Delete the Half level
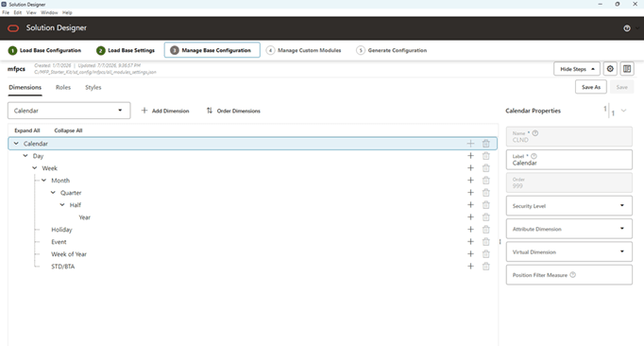The height and width of the screenshot is (346, 644). coord(486,205)
